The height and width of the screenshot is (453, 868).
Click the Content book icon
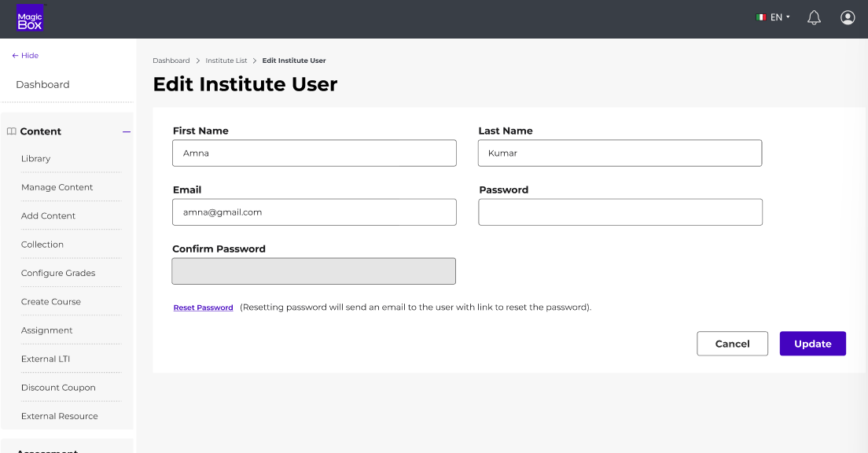[12, 131]
